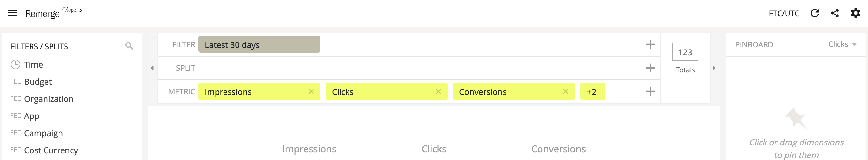Collapse the right pinboard panel arrow
Screen dimensions: 868x160
click(x=714, y=68)
